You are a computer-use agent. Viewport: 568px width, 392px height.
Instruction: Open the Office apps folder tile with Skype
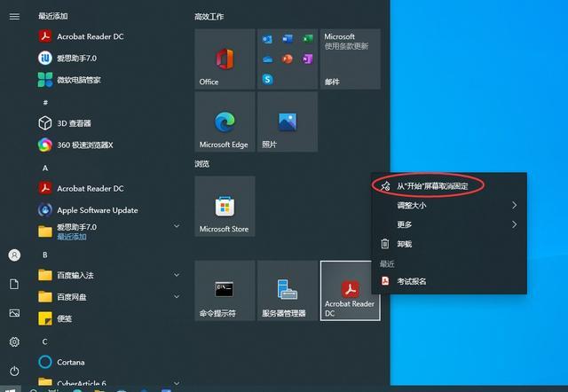pos(288,59)
